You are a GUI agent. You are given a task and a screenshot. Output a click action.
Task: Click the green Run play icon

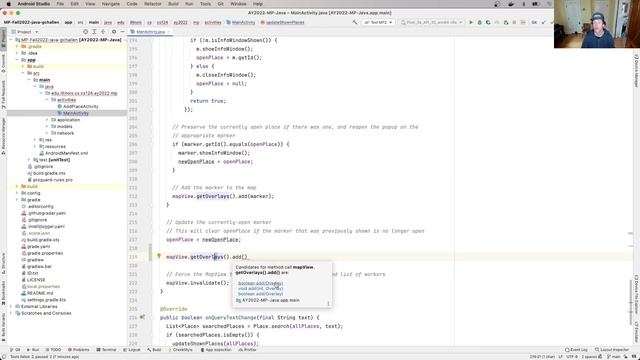coord(471,22)
